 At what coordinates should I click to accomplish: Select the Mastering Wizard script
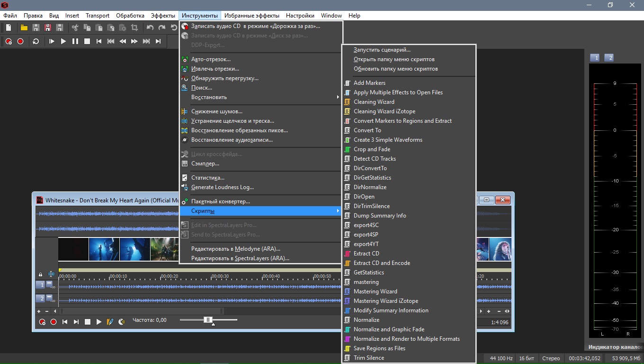(x=375, y=291)
